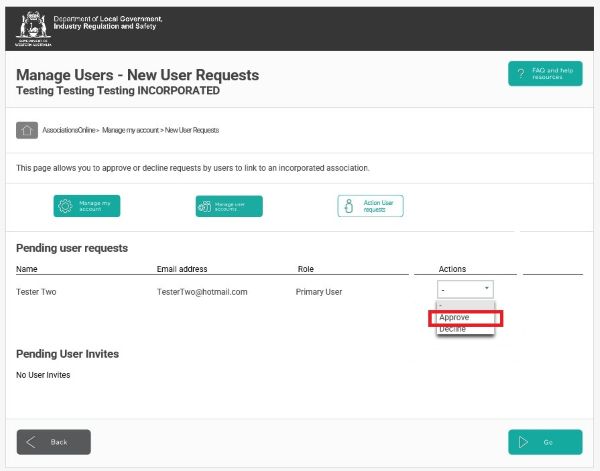Click New User Requests breadcrumb text
Viewport: 600px width, 471px height.
click(192, 130)
